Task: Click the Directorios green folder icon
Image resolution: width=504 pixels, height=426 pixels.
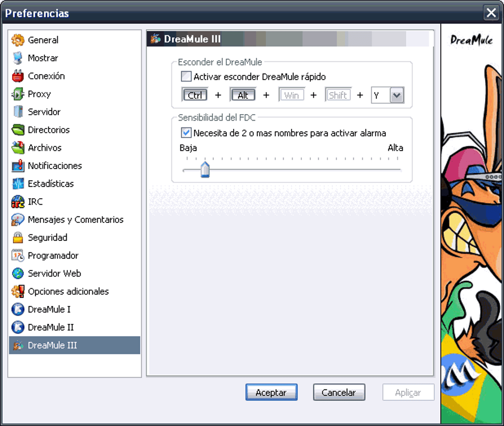Action: coord(18,130)
